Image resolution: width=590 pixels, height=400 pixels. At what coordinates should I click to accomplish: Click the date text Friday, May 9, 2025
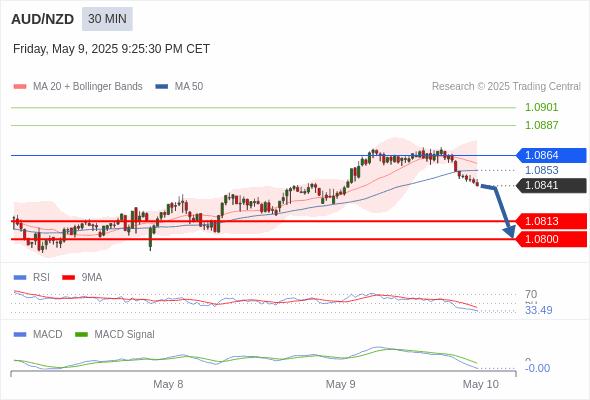coord(65,49)
